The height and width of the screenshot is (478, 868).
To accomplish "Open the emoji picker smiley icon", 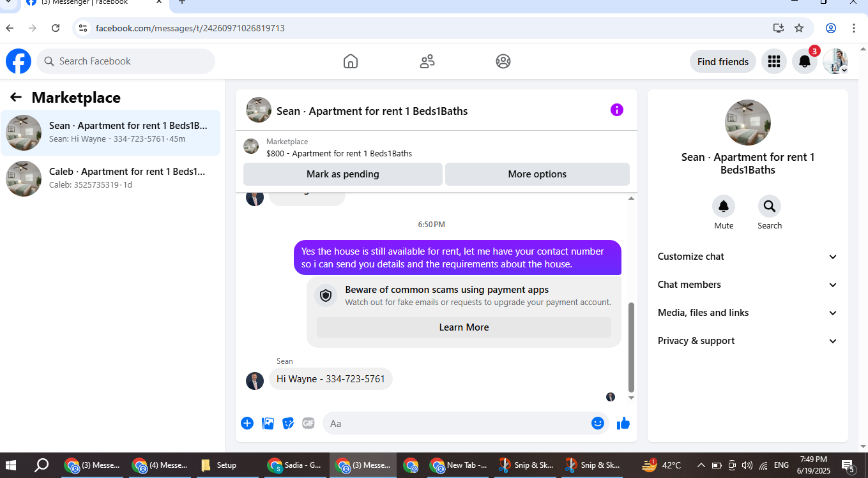I will coord(598,423).
